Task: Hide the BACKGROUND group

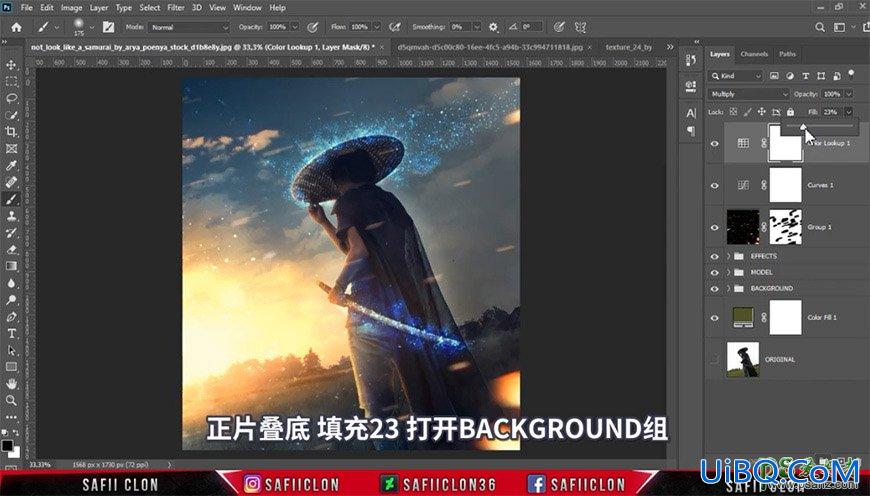Action: 715,289
